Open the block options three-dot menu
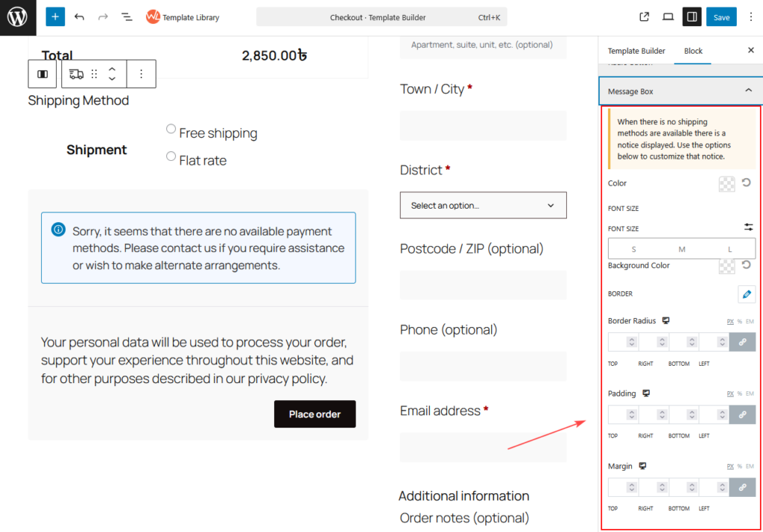 pyautogui.click(x=141, y=74)
